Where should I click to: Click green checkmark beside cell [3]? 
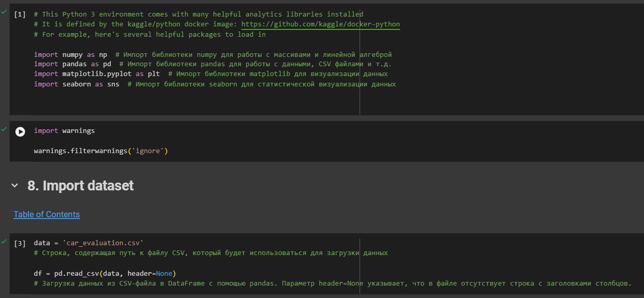tap(4, 241)
